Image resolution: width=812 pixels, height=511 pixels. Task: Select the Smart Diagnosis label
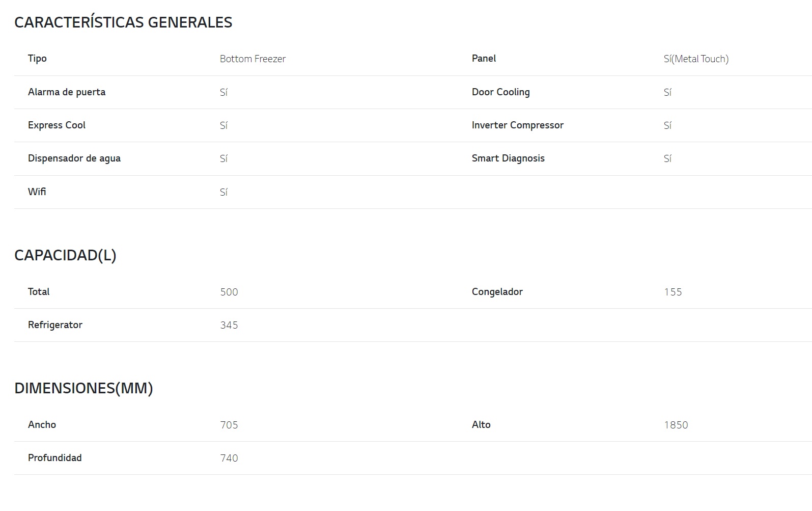[x=508, y=158]
